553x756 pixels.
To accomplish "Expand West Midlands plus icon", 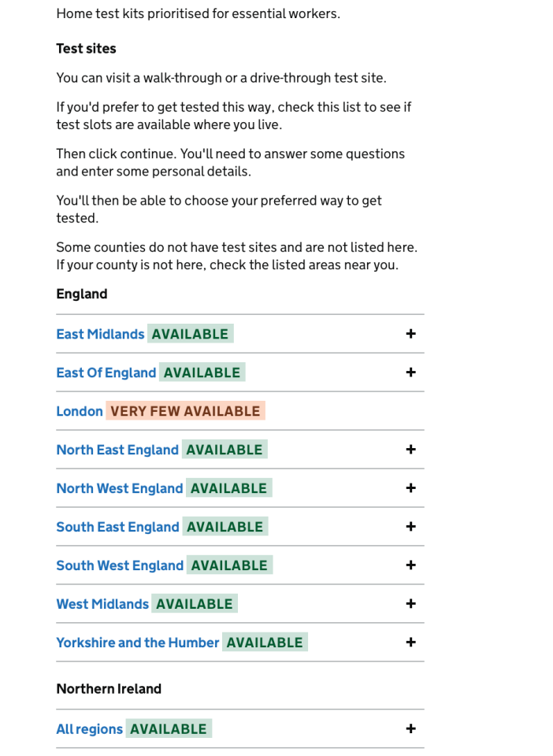I will [410, 604].
